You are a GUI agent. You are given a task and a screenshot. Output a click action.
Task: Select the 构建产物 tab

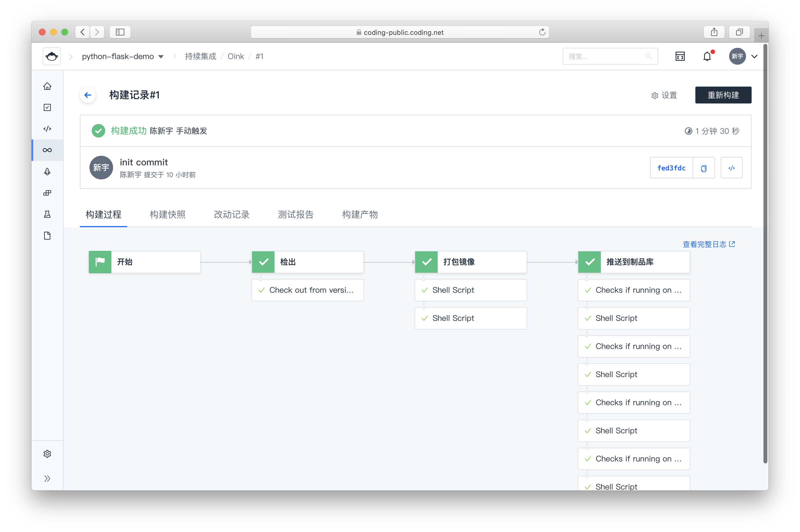[359, 215]
